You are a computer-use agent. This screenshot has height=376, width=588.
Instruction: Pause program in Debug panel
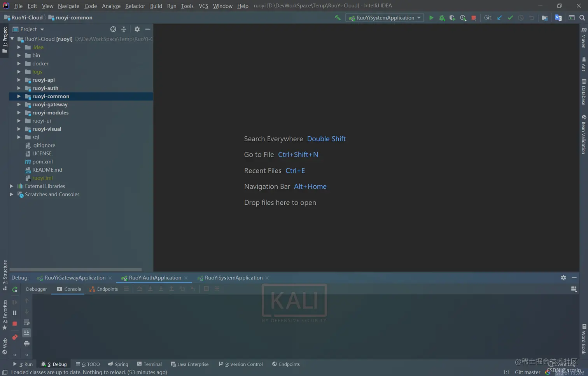pos(15,313)
